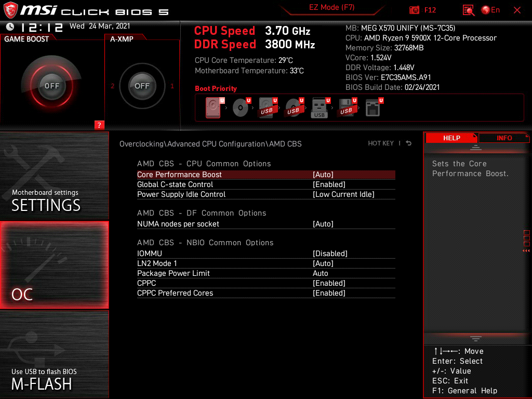
Task: Select the optical disc boot device icon
Action: [241, 108]
